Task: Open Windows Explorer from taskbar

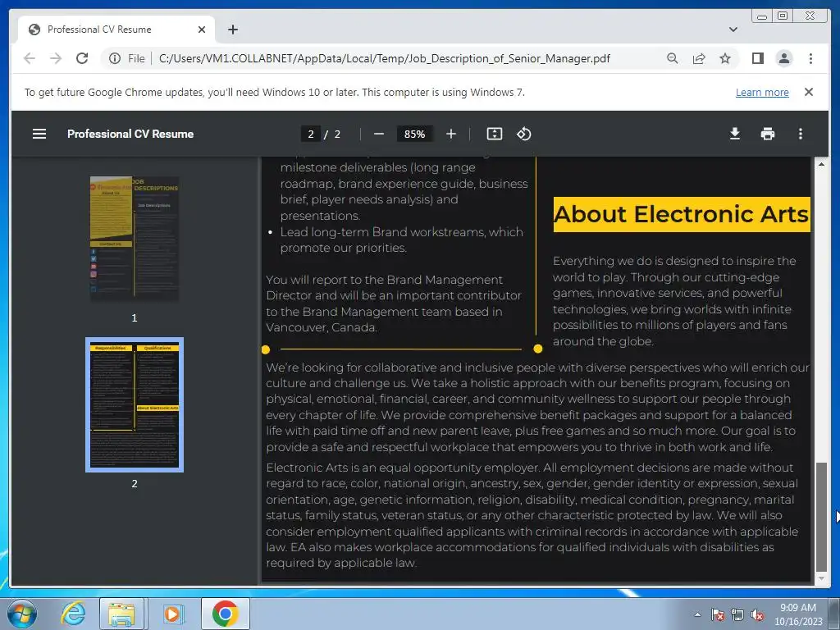Action: pos(121,614)
